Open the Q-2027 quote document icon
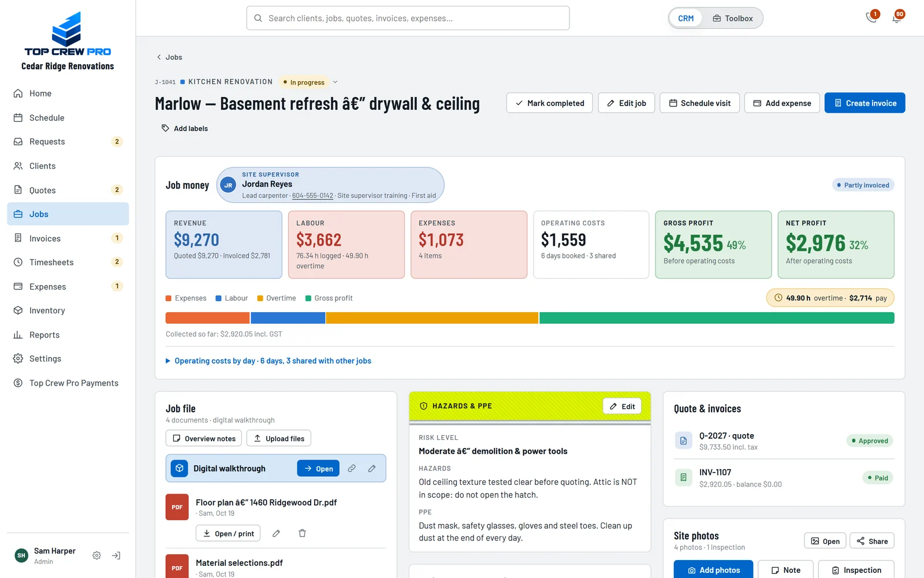The width and height of the screenshot is (924, 578). (x=683, y=440)
